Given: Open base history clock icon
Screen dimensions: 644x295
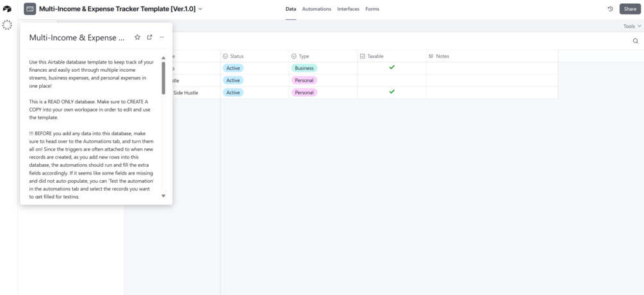Looking at the screenshot, I should coord(610,8).
